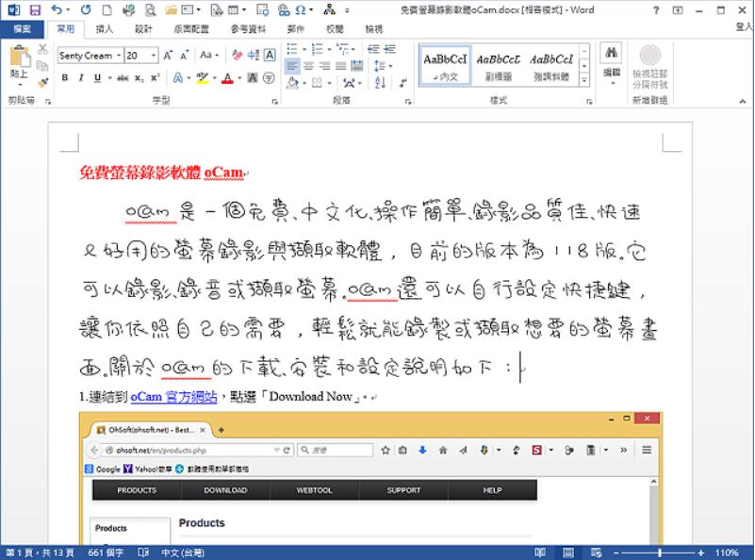Follow the oCam 官方網站 hyperlink

(x=173, y=397)
